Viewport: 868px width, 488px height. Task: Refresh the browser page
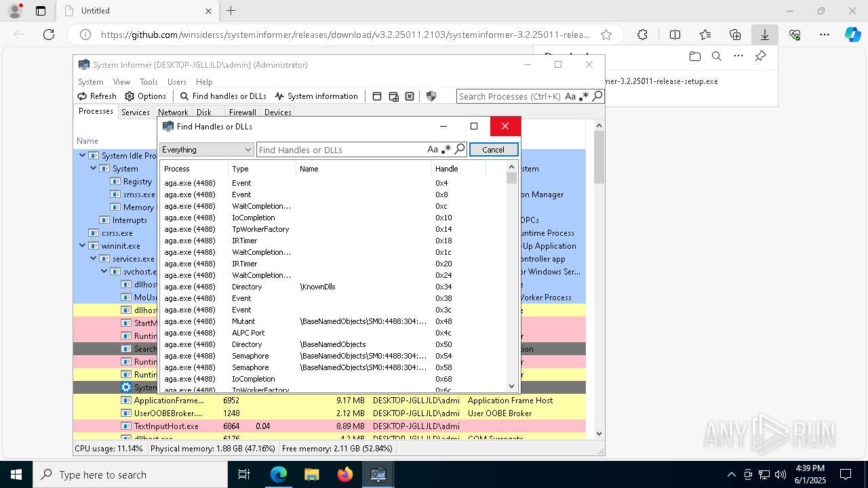[49, 35]
